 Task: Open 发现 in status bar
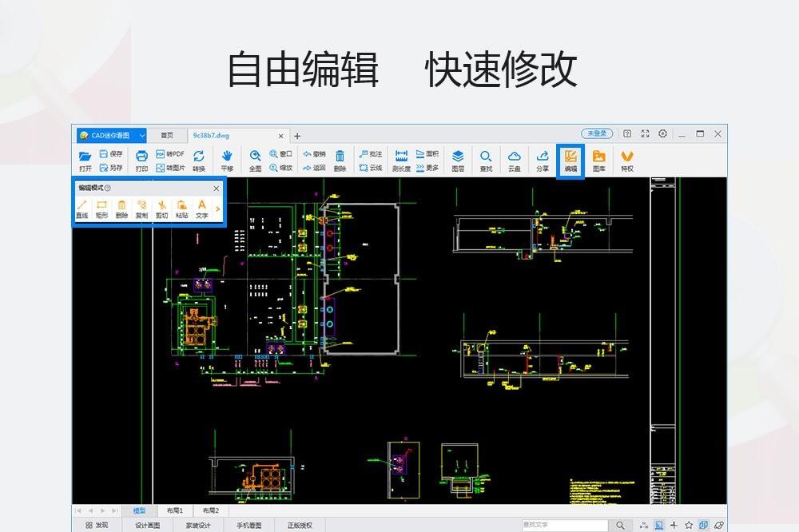[97, 525]
